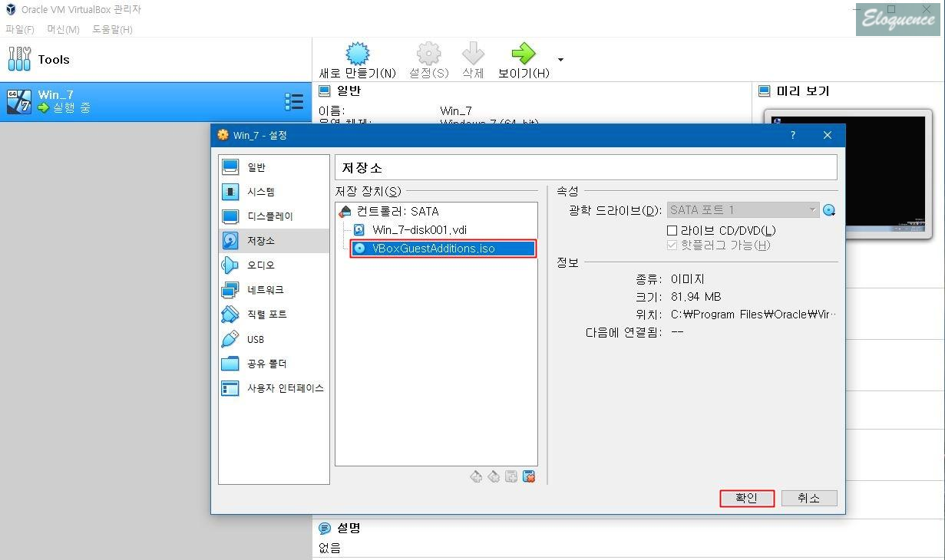This screenshot has width=945, height=560.
Task: Open the 파일(F) menu
Action: click(x=20, y=29)
